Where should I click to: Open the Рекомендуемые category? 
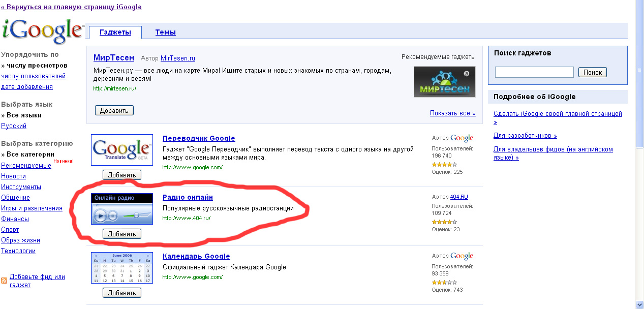point(26,166)
